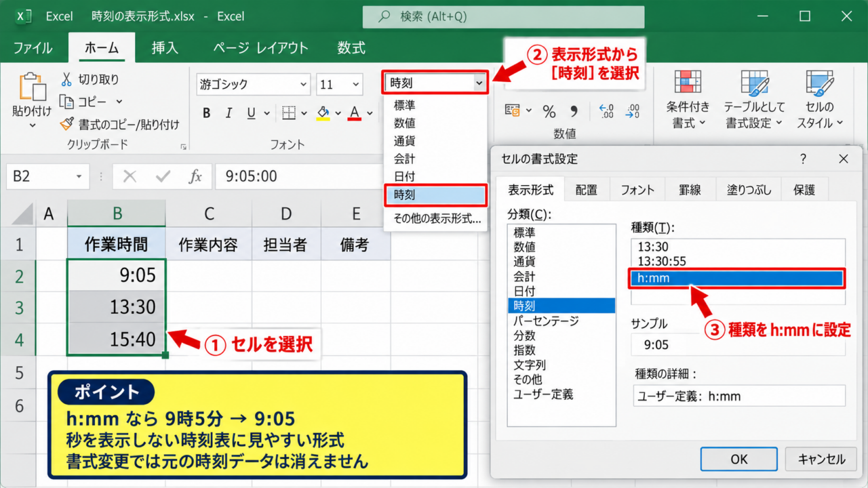
Task: Click the fill color bucket icon
Action: coord(323,113)
